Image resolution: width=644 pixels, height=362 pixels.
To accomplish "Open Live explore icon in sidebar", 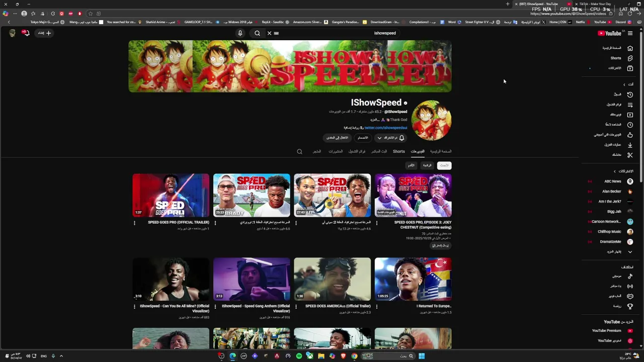I will 630,286.
